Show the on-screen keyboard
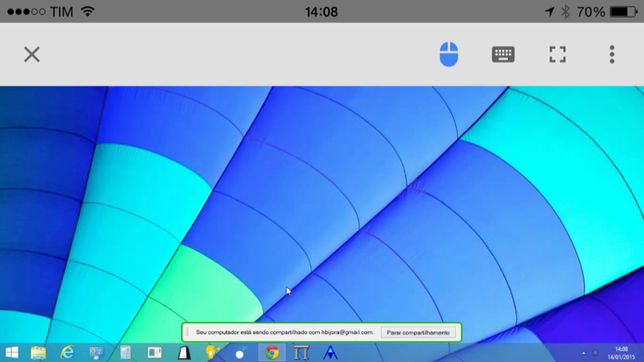This screenshot has height=362, width=644. (503, 55)
